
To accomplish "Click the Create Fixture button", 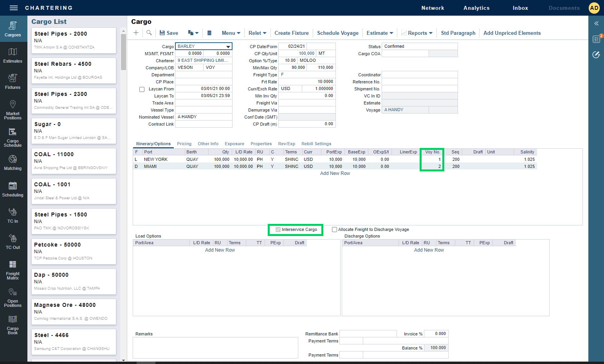I will click(291, 33).
